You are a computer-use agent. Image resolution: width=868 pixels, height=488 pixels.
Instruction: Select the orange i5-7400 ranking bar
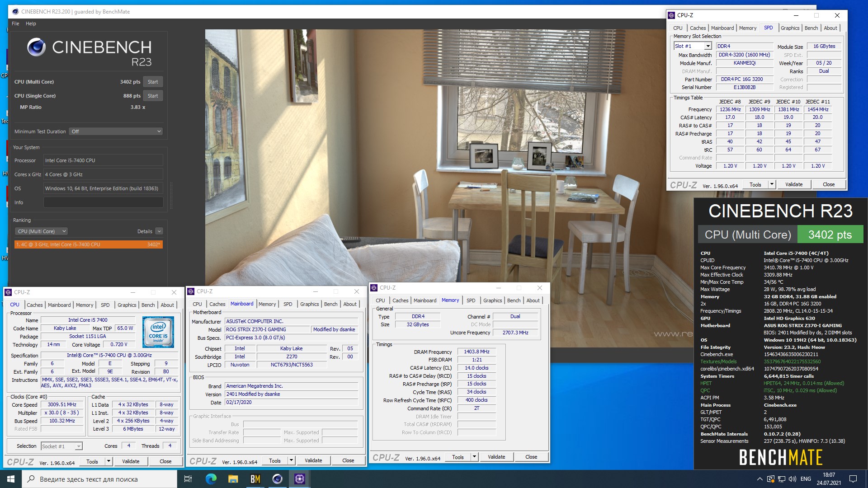pyautogui.click(x=88, y=244)
